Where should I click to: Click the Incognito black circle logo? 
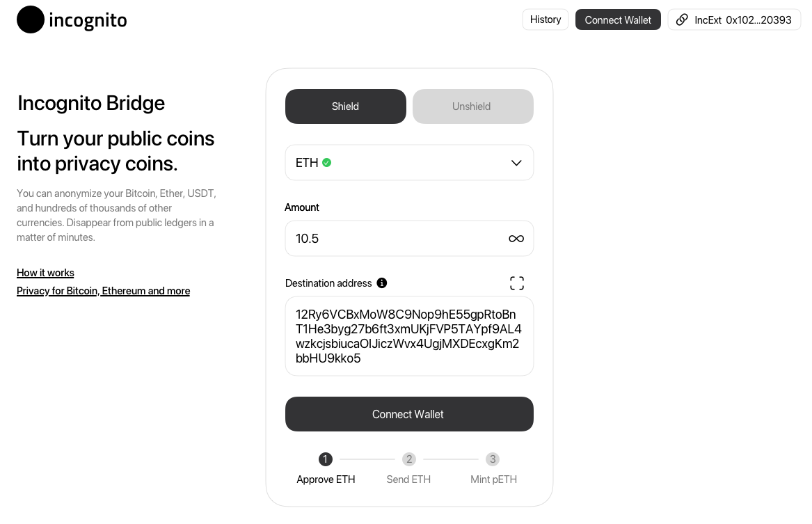click(x=31, y=19)
